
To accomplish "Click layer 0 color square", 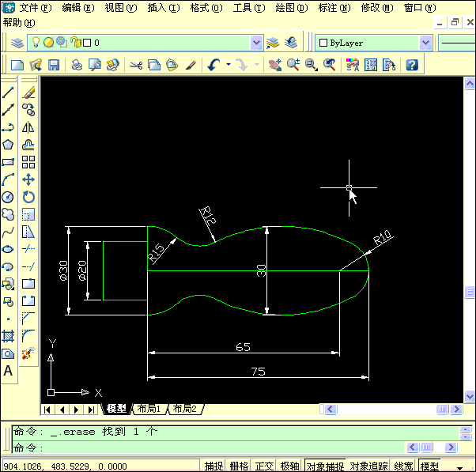I will 87,43.
